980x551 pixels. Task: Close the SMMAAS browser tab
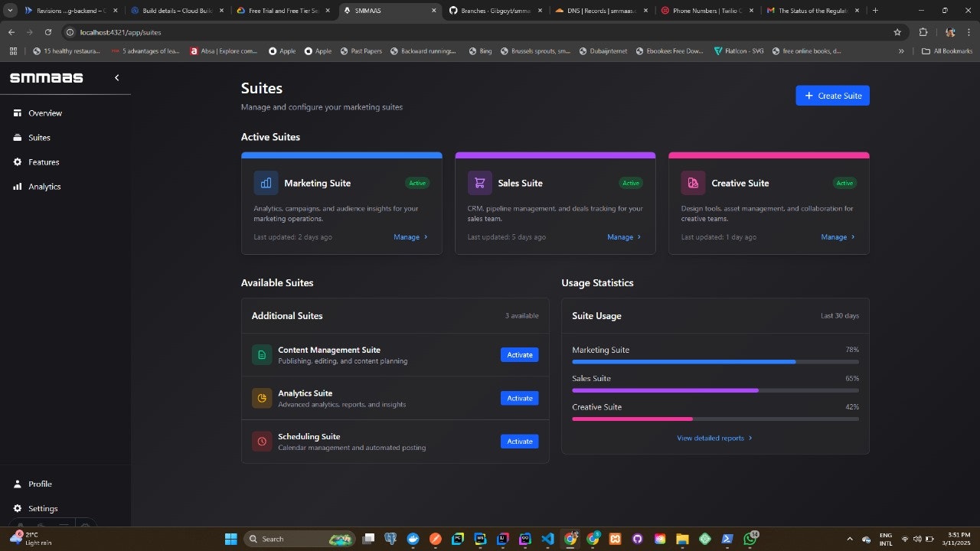tap(434, 11)
